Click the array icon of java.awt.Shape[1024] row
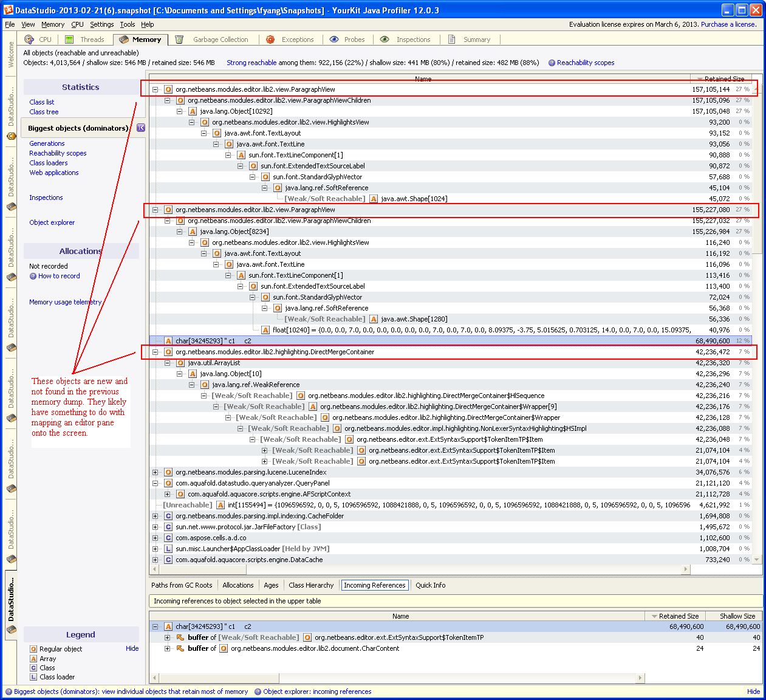The width and height of the screenshot is (766, 700). click(x=374, y=199)
